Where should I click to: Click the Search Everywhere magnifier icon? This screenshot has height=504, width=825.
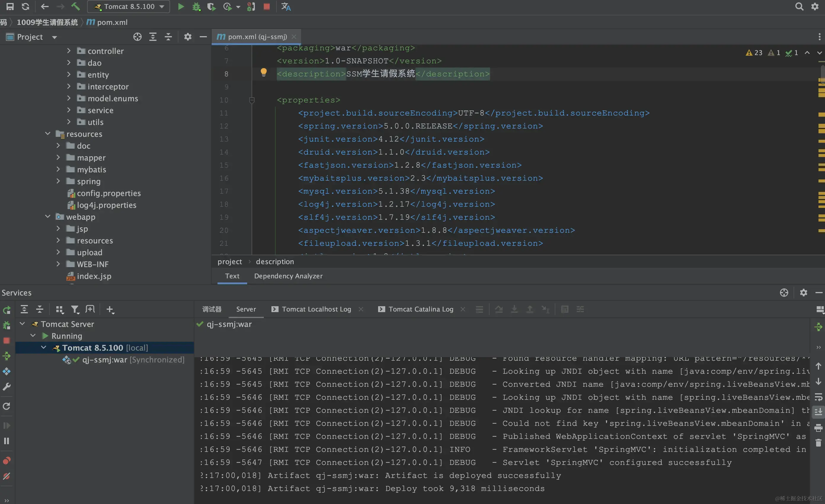[x=799, y=6]
